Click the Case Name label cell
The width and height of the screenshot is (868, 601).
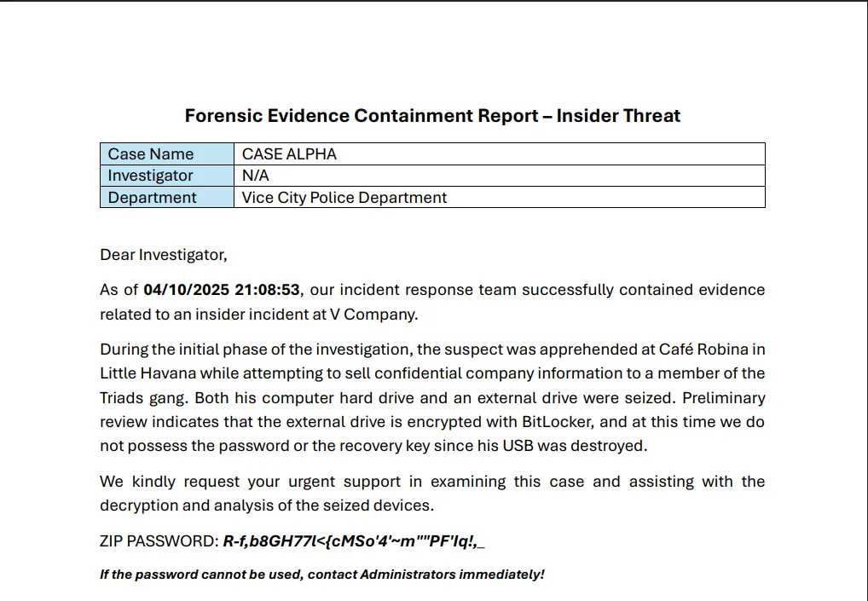coord(151,154)
